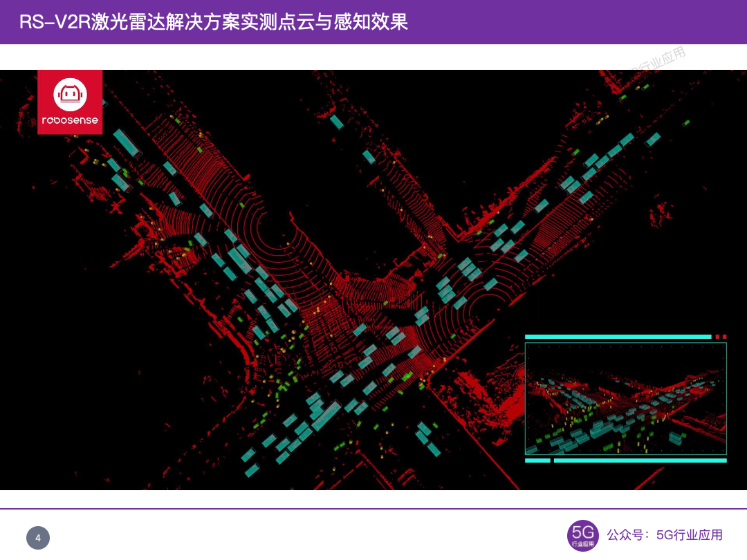747x560 pixels.
Task: Open the intersection point cloud view
Action: pos(311,277)
